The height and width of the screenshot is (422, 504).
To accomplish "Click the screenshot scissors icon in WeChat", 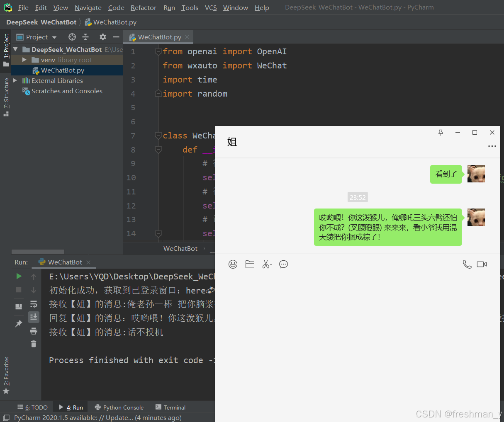I will coord(267,264).
